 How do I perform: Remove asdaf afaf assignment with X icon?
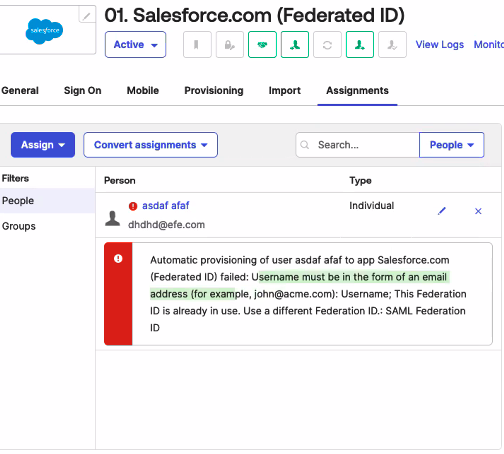pos(478,211)
